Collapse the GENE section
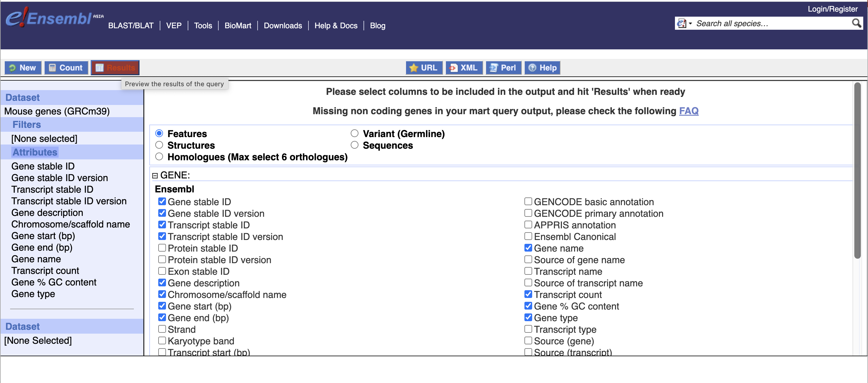 click(155, 175)
